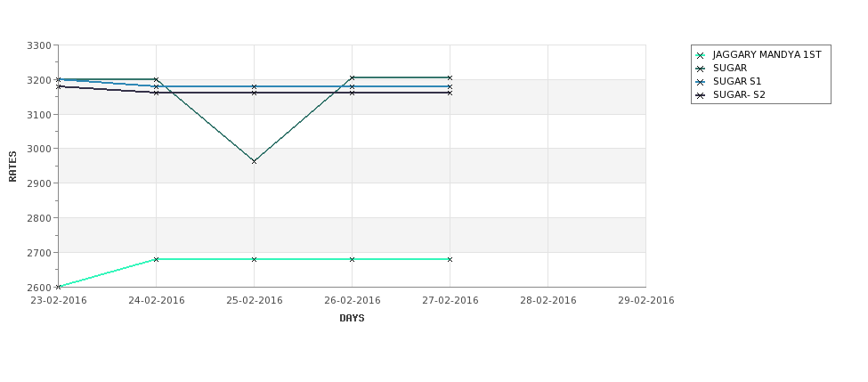Click the SUGAR S1 legend label
This screenshot has width=868, height=382.
click(737, 81)
